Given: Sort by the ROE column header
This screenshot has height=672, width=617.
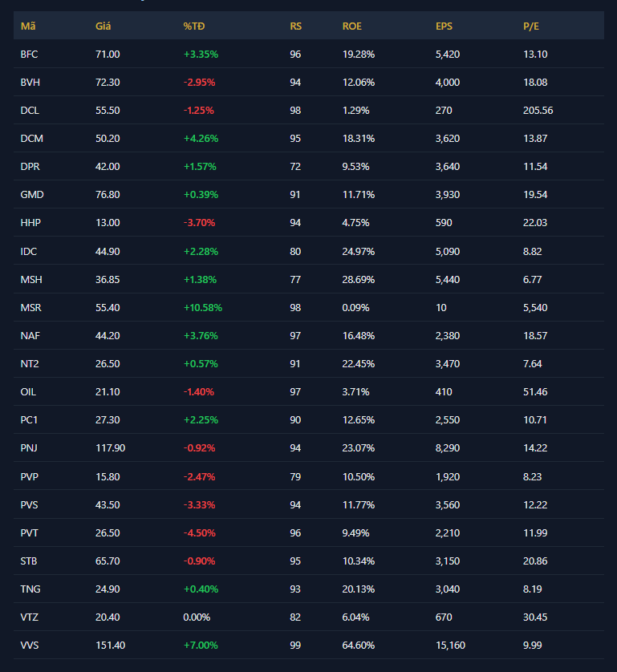Looking at the screenshot, I should (x=351, y=26).
